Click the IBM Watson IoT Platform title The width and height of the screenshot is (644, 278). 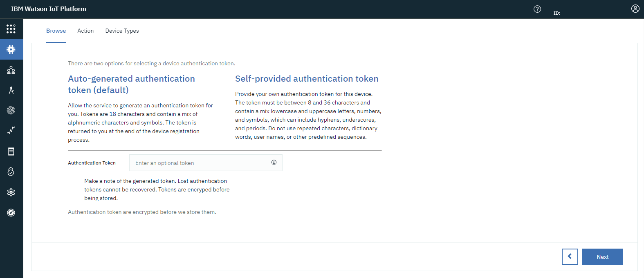(49, 9)
